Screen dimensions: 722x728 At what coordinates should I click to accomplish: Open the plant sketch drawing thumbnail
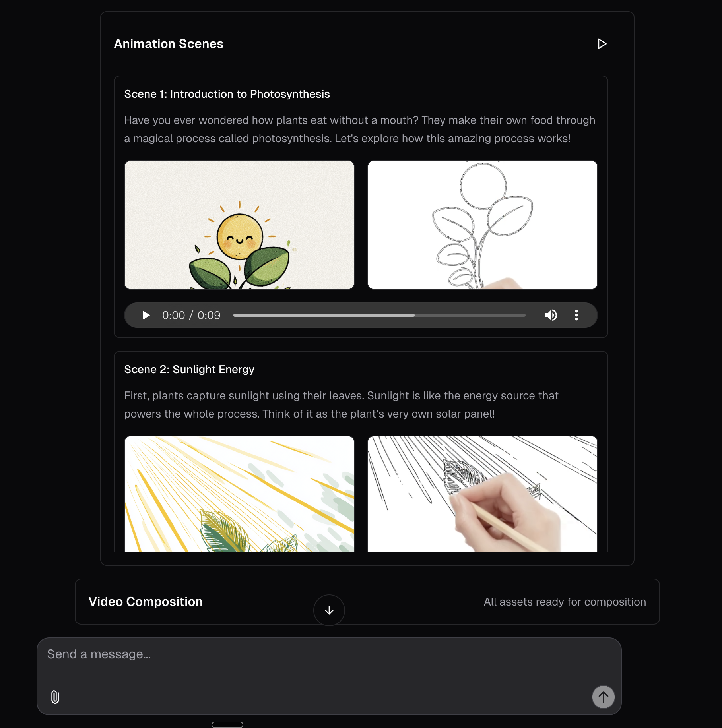pos(483,225)
